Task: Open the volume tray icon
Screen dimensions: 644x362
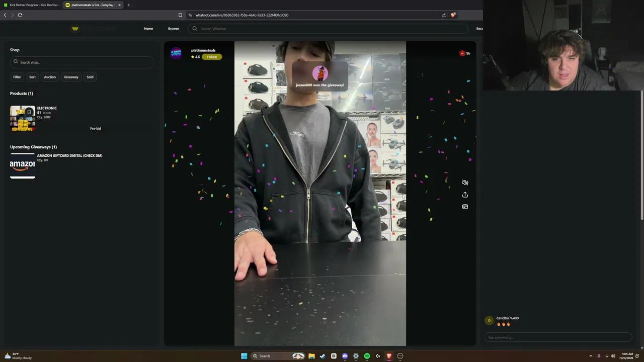Action: point(613,356)
